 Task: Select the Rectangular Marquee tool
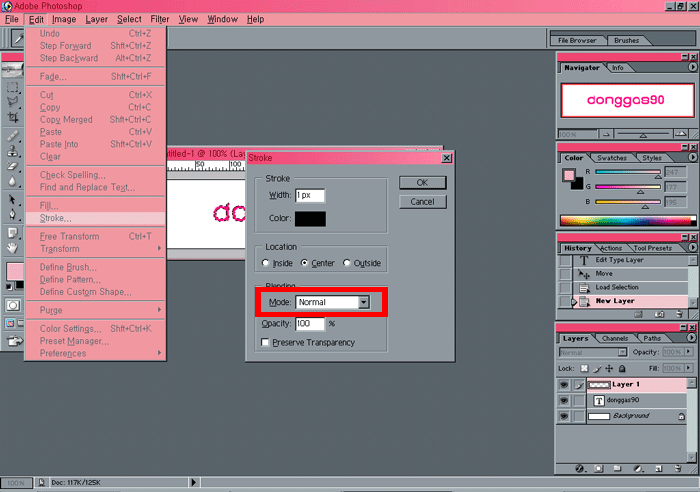(x=12, y=87)
